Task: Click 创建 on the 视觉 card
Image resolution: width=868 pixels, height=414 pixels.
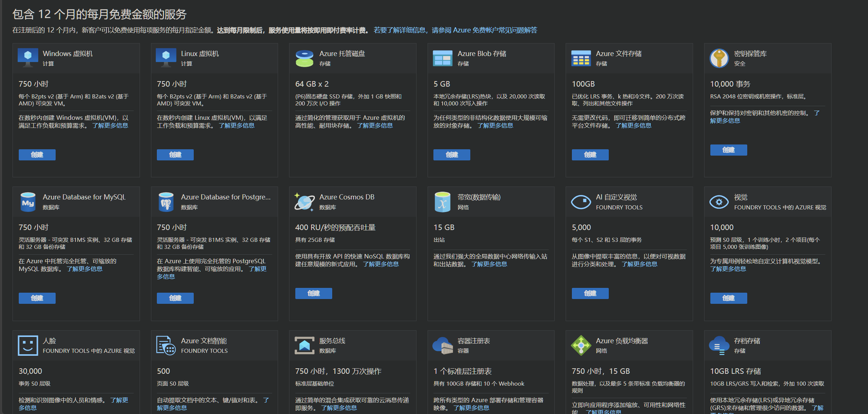Action: 729,298
